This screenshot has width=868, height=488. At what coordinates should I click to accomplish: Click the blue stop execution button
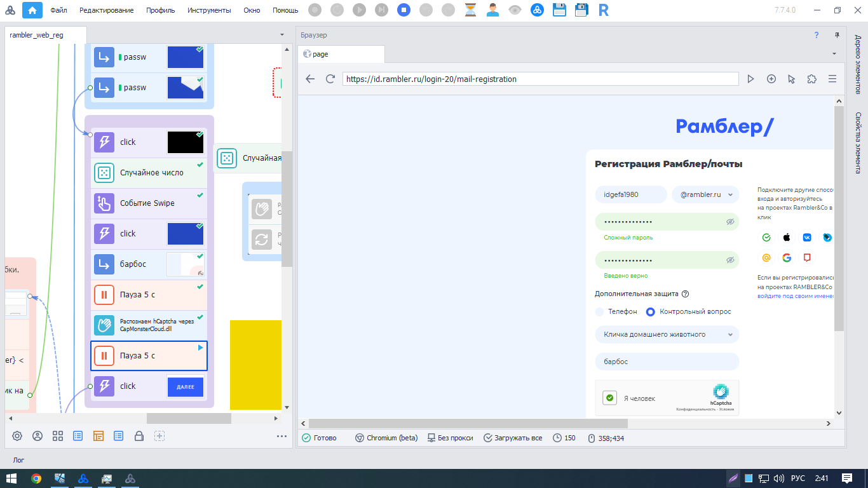(x=404, y=10)
